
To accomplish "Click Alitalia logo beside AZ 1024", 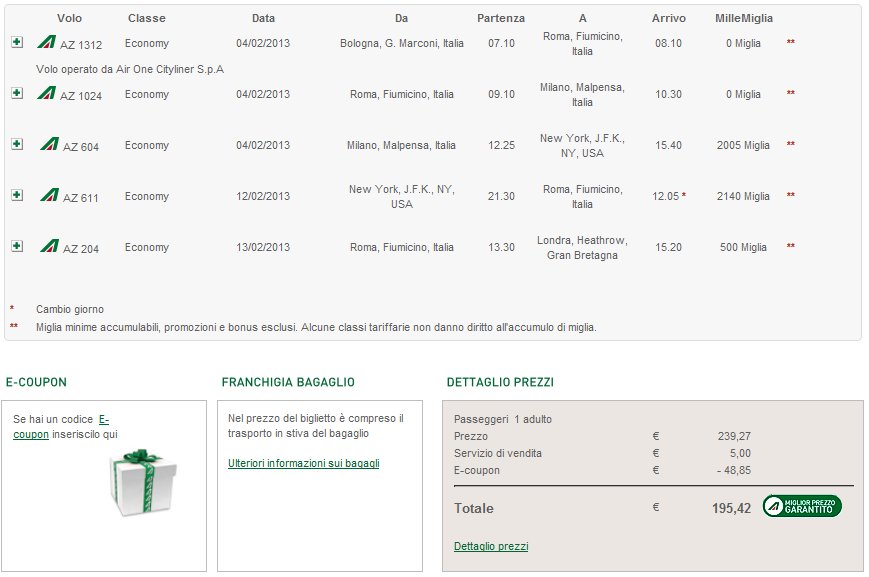I will pos(46,93).
